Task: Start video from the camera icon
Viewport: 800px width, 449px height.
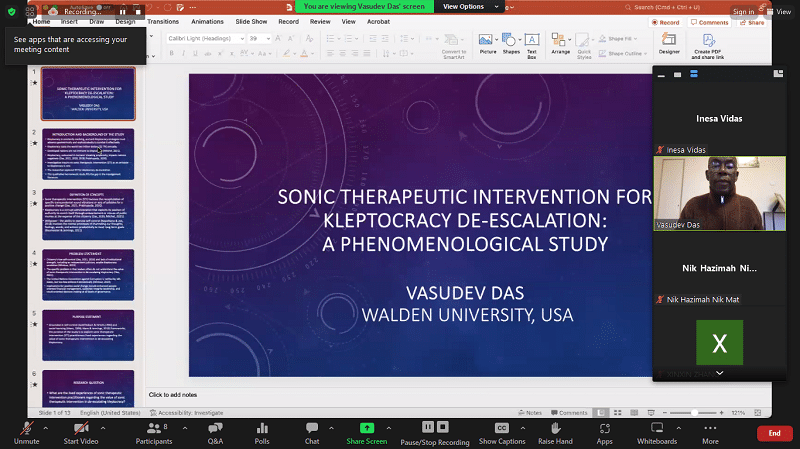Action: tap(80, 427)
